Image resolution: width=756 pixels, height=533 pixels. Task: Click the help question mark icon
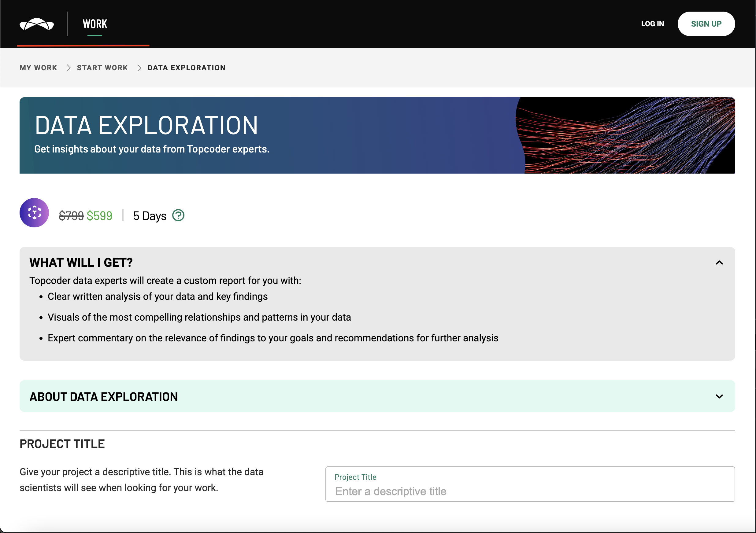click(x=178, y=215)
